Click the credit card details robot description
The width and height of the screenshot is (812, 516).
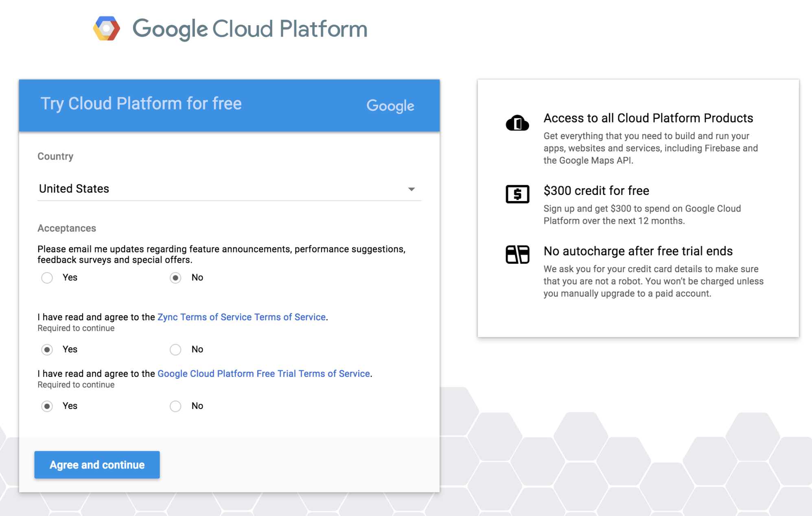(x=654, y=281)
